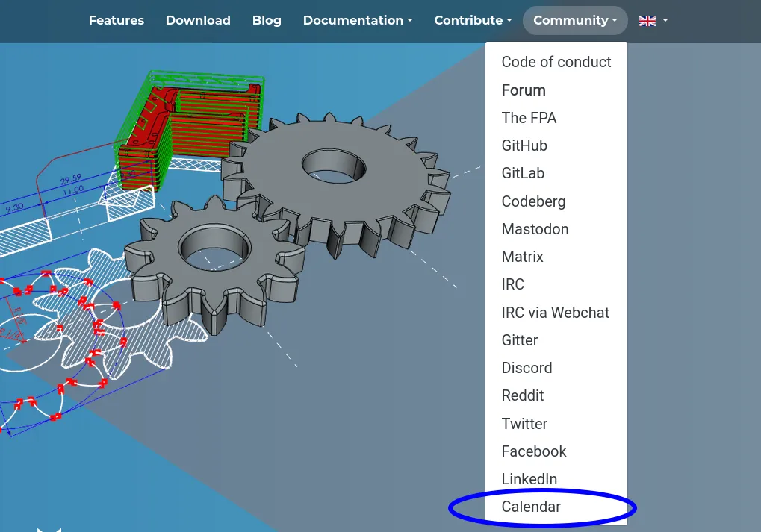Image resolution: width=761 pixels, height=532 pixels.
Task: Select Forum from the Community menu
Action: [523, 90]
